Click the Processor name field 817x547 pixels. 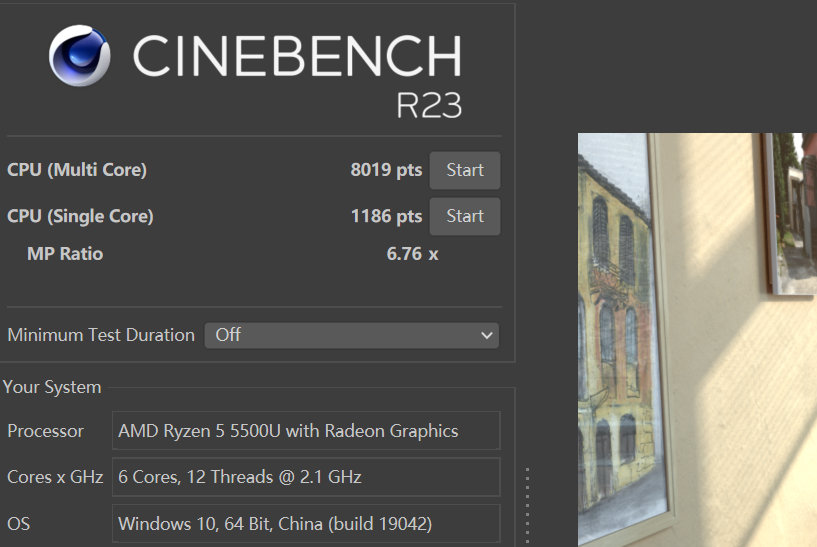[306, 431]
